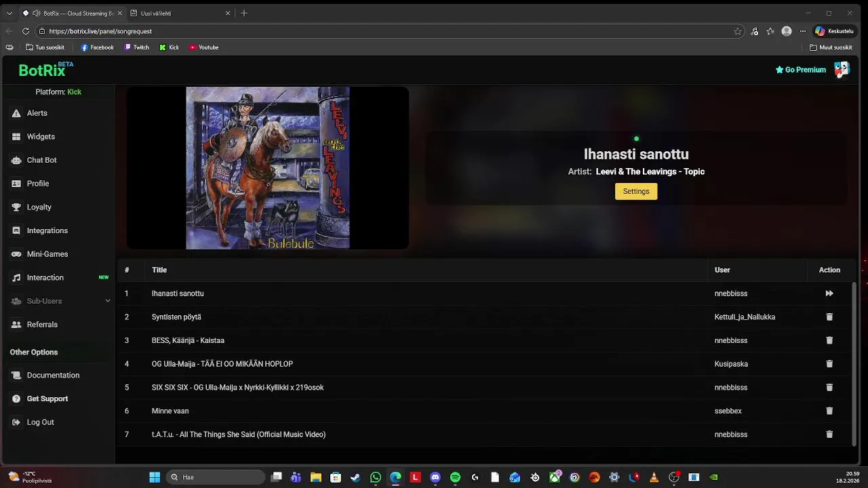Screen dimensions: 868x488
Task: Open the Facebook bookmark
Action: [97, 47]
